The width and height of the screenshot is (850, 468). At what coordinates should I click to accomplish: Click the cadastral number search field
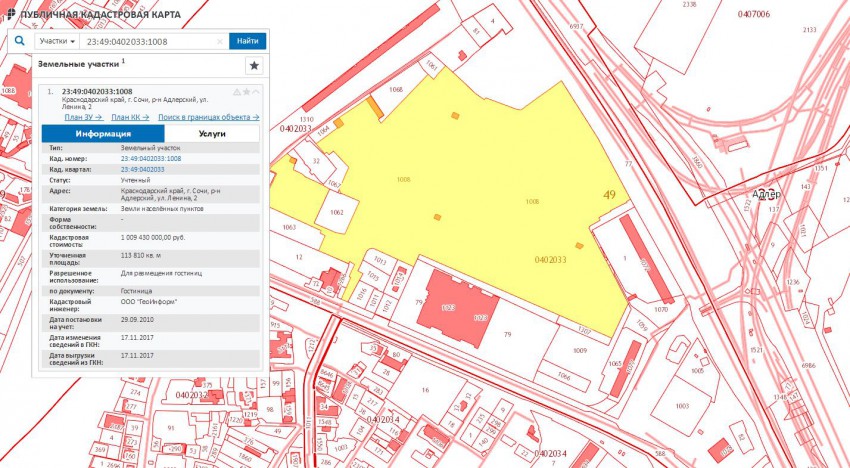(x=150, y=41)
